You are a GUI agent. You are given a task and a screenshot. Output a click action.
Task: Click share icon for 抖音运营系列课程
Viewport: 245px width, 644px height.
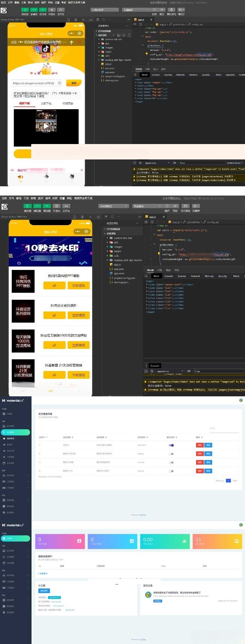click(54, 315)
